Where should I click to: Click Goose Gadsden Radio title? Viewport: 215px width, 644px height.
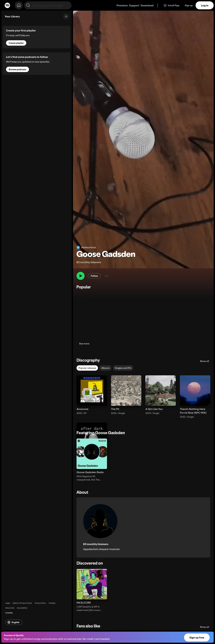click(x=90, y=472)
